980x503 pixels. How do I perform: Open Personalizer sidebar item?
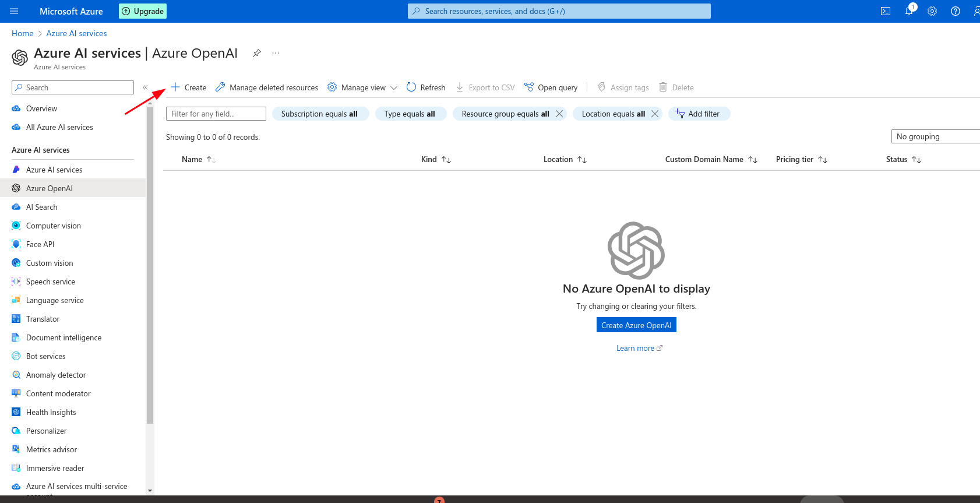pyautogui.click(x=73, y=431)
